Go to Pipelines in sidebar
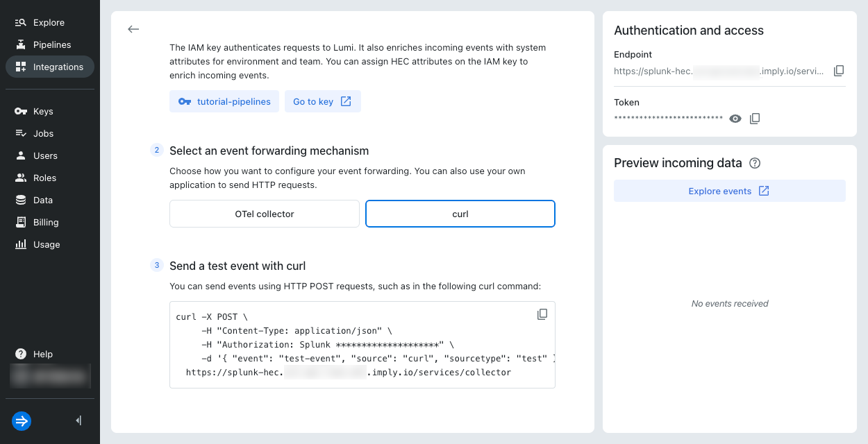868x444 pixels. [x=52, y=44]
